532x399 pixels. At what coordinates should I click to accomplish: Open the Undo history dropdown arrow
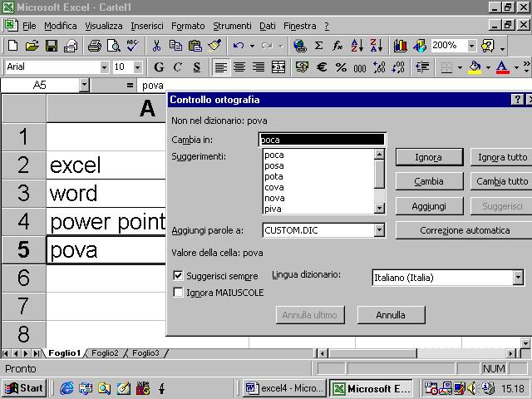click(x=252, y=46)
